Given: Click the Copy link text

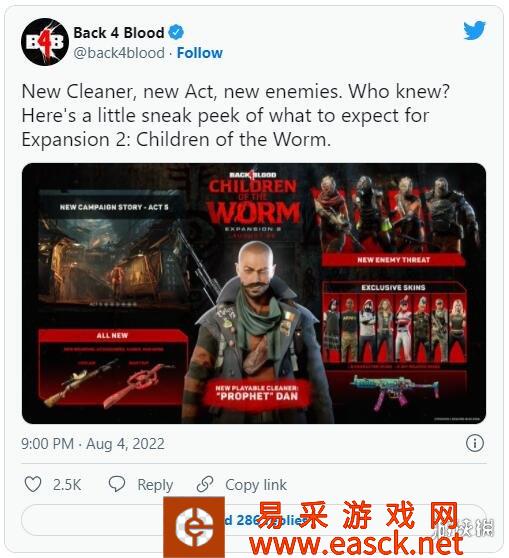Looking at the screenshot, I should (x=256, y=485).
